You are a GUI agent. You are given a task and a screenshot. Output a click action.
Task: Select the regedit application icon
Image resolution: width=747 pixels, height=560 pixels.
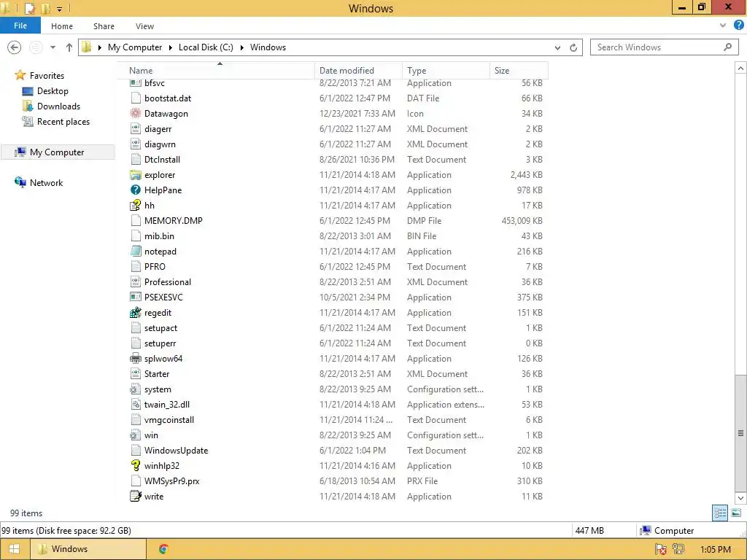[x=136, y=312]
